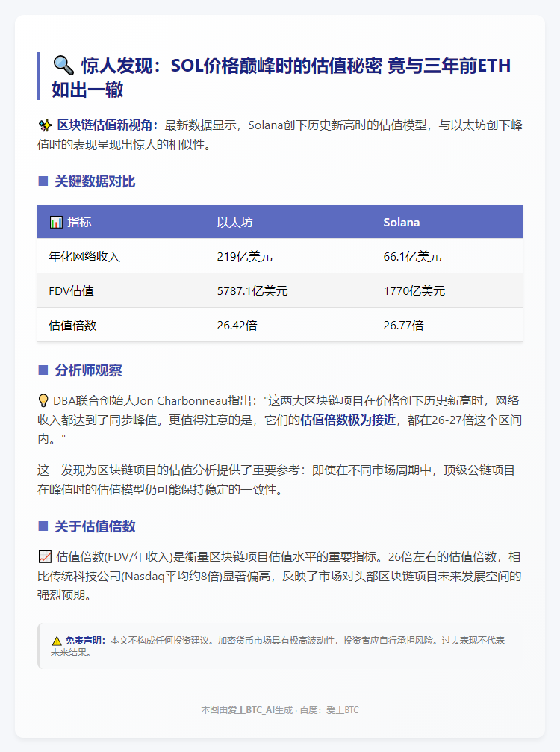
Task: Click the 爱上BTC_AI credit in the footer
Action: click(x=251, y=709)
